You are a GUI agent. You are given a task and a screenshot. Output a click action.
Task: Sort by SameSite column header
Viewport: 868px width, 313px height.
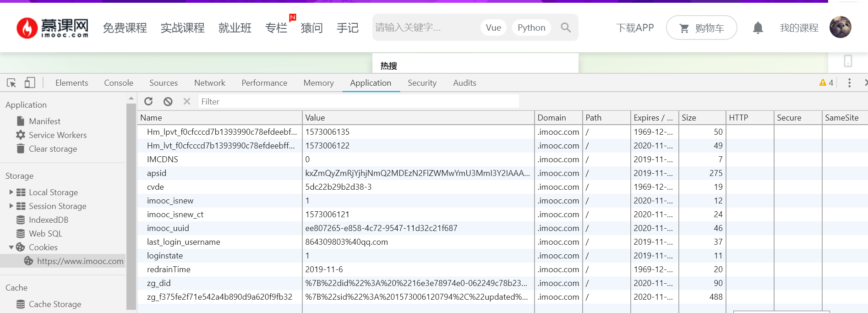coord(845,118)
